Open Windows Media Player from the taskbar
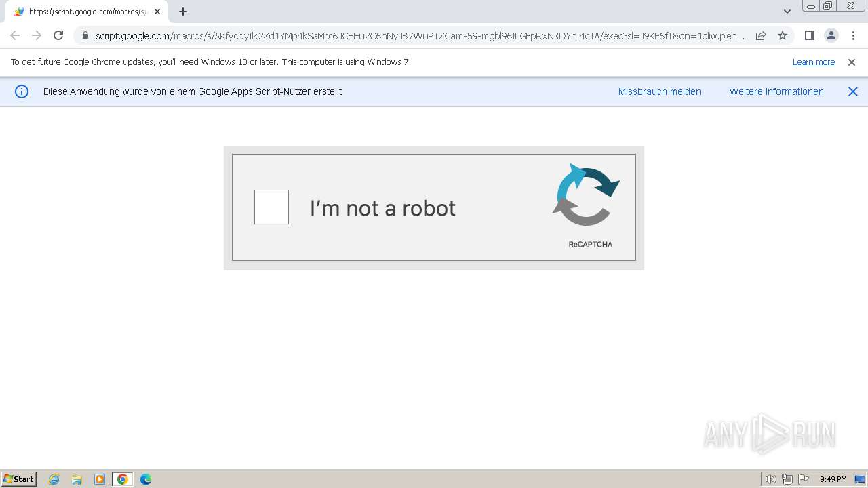Viewport: 868px width, 488px height. pos(100,479)
